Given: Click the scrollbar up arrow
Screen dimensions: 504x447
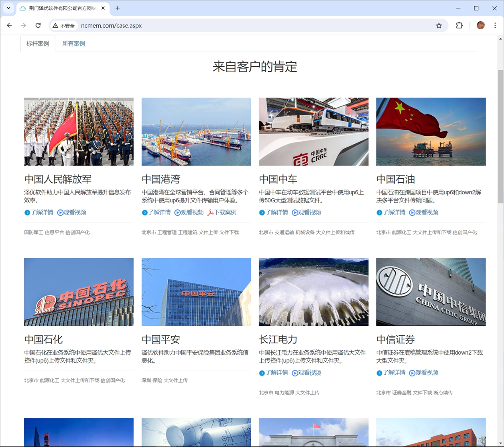Looking at the screenshot, I should tap(500, 39).
